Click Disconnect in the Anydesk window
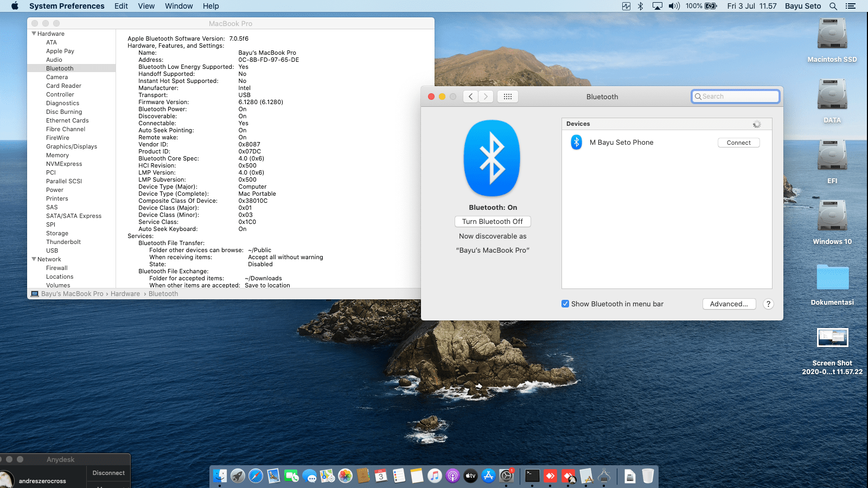Image resolution: width=868 pixels, height=488 pixels. (x=108, y=473)
